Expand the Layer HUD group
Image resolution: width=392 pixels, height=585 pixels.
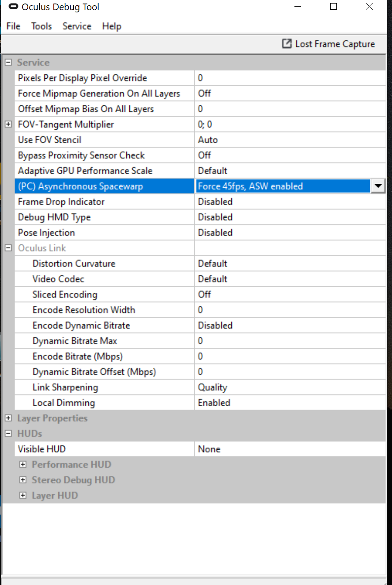tap(23, 495)
